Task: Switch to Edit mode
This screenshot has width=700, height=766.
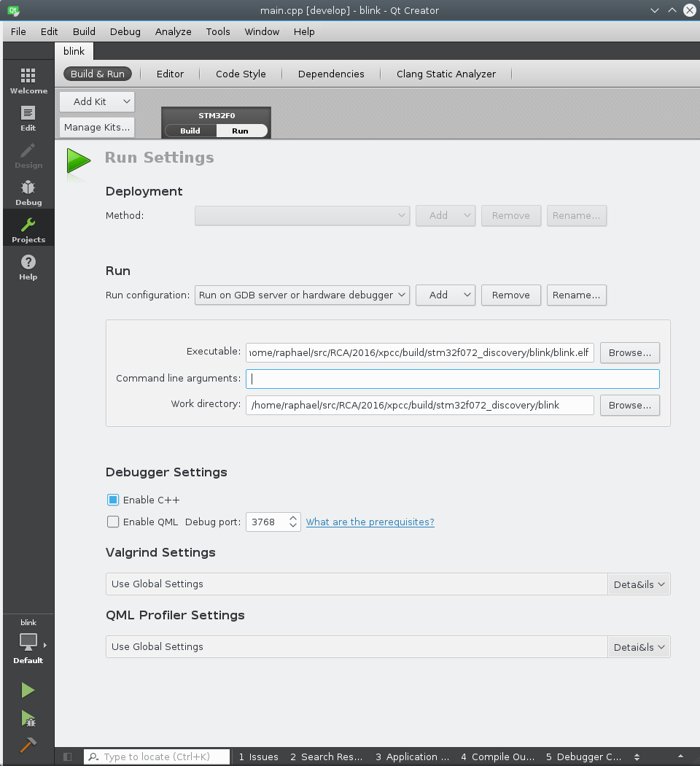Action: (x=28, y=119)
